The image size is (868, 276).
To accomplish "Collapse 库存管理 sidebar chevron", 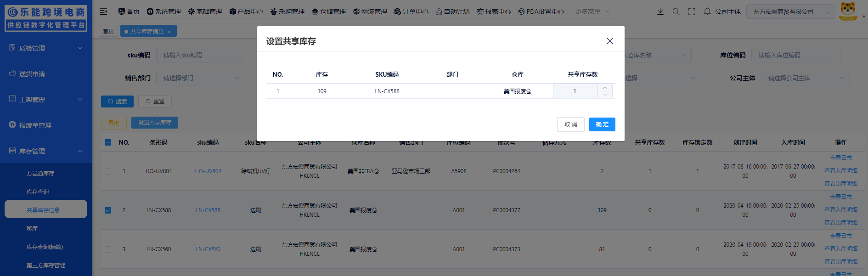I will click(x=80, y=151).
